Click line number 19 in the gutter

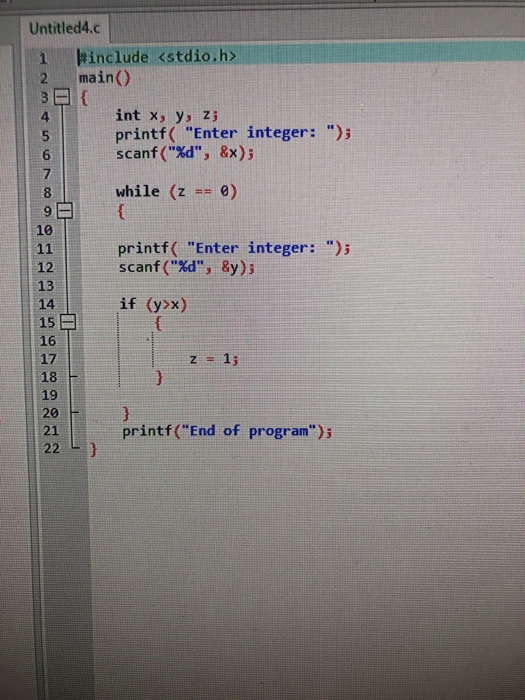pos(50,395)
